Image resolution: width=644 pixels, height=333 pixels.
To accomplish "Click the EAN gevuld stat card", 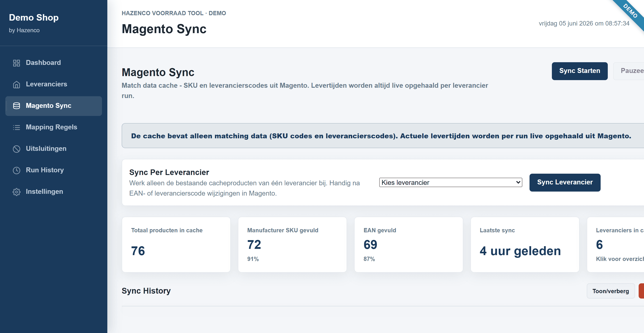I will 409,244.
